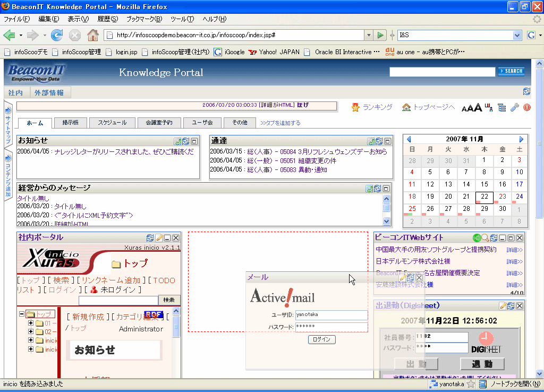Open the 詳細>> link for 日本デルモンテ株式会社様
544x392 pixels.
click(514, 261)
